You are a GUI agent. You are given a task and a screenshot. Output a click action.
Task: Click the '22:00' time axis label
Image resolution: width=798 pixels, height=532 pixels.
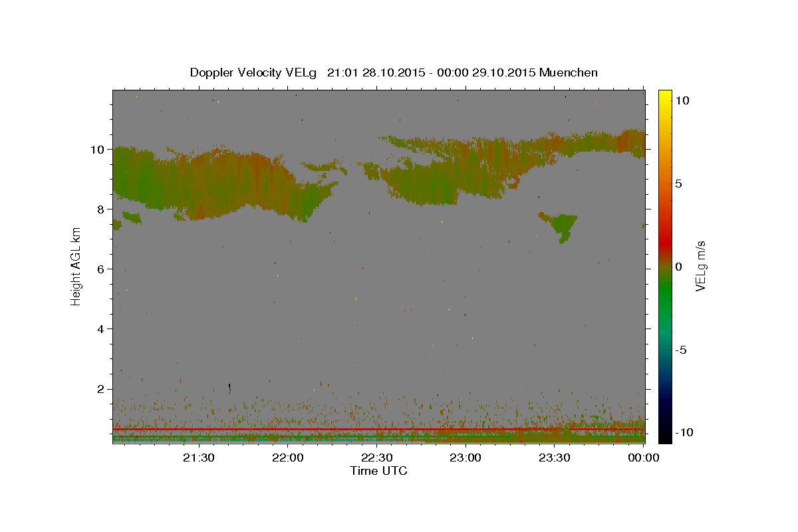tap(287, 458)
